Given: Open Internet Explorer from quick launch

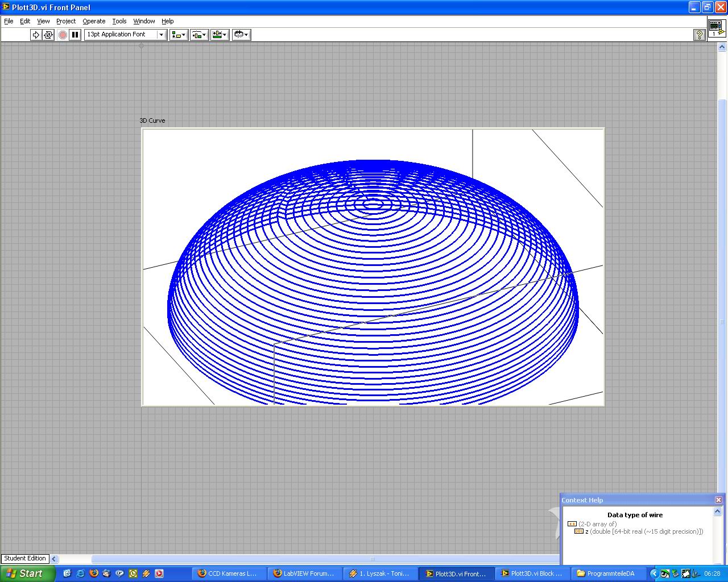Looking at the screenshot, I should 80,573.
